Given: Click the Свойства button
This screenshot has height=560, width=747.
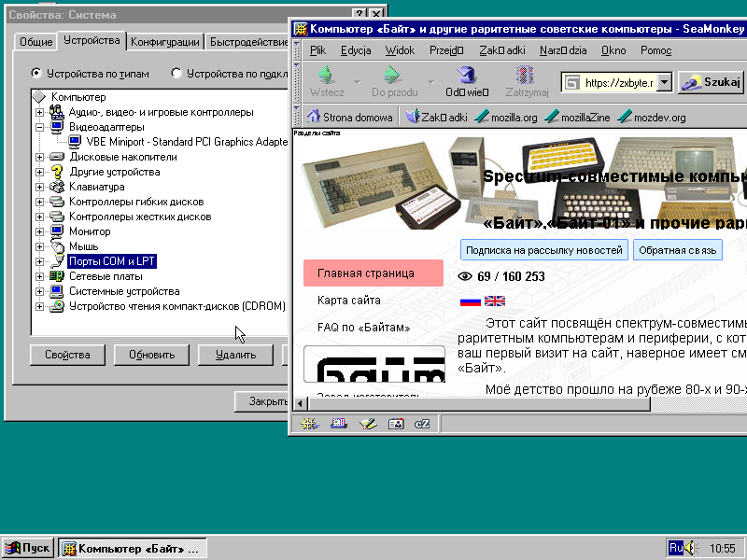Looking at the screenshot, I should [67, 355].
